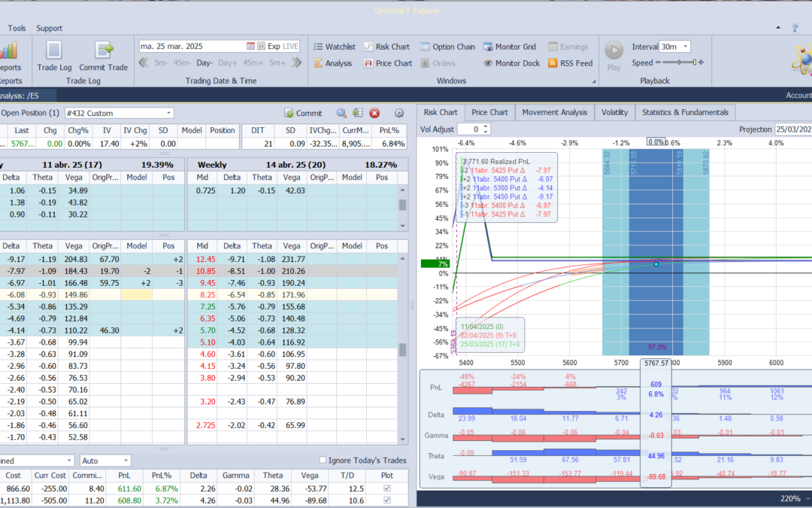The height and width of the screenshot is (508, 812).
Task: Open the Trade Log
Action: [53, 56]
